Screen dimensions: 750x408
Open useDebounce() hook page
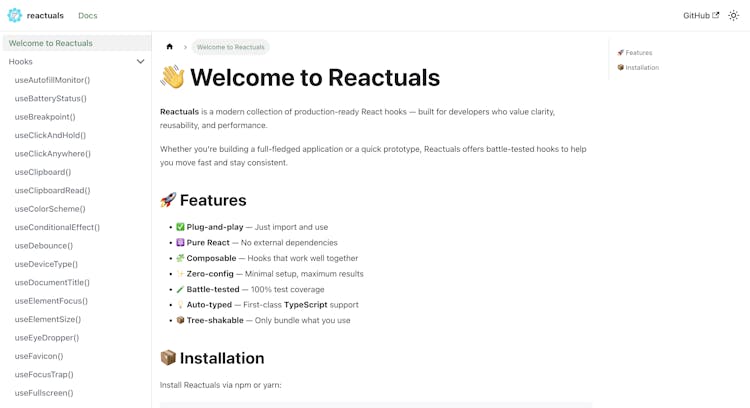click(44, 245)
